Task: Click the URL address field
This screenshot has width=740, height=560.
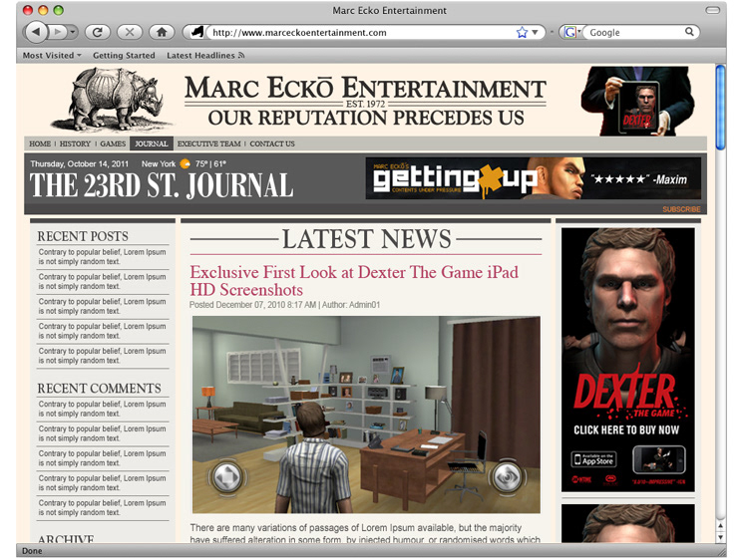Action: (361, 33)
